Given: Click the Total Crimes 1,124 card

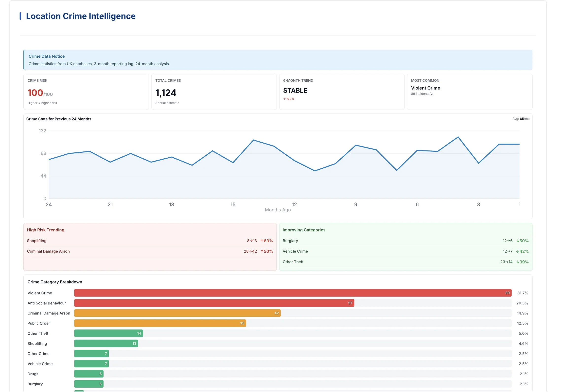Looking at the screenshot, I should click(214, 92).
